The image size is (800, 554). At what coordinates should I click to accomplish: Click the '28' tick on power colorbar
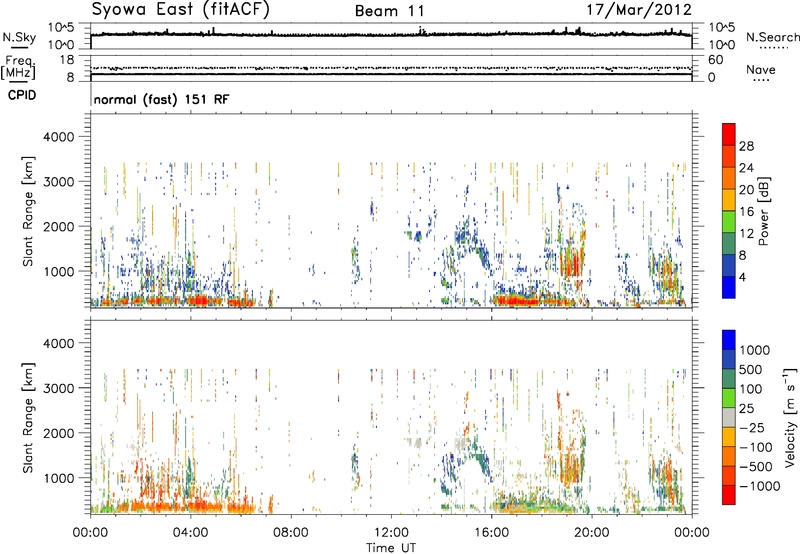point(746,146)
